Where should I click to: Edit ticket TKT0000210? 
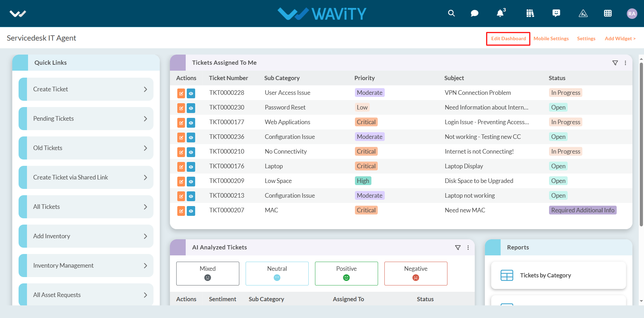(x=181, y=152)
